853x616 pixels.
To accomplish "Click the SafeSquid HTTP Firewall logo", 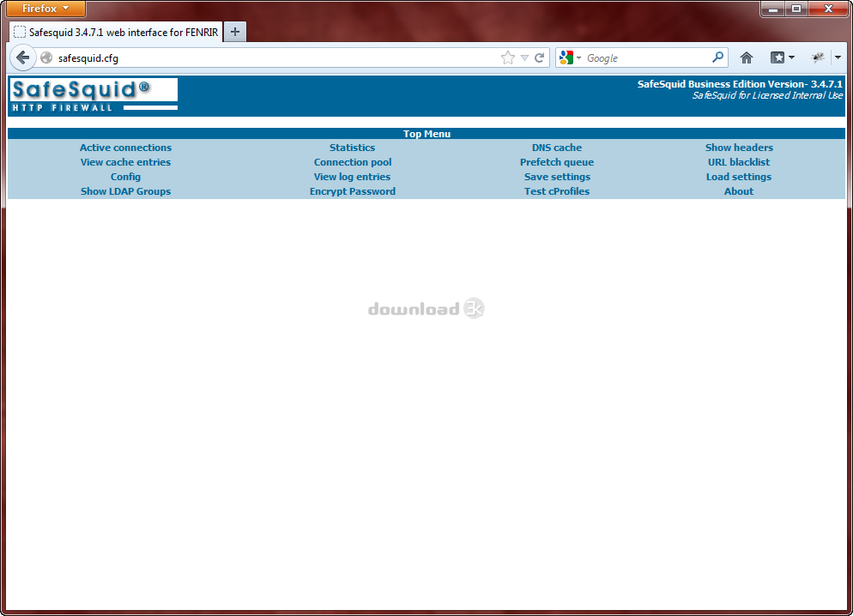I will pyautogui.click(x=94, y=95).
